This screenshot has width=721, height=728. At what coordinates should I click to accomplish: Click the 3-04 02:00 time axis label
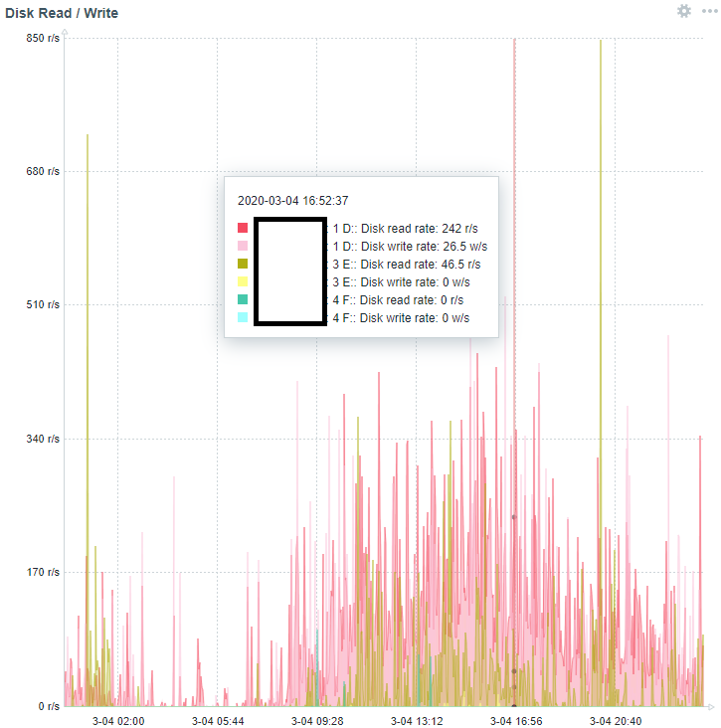click(118, 721)
